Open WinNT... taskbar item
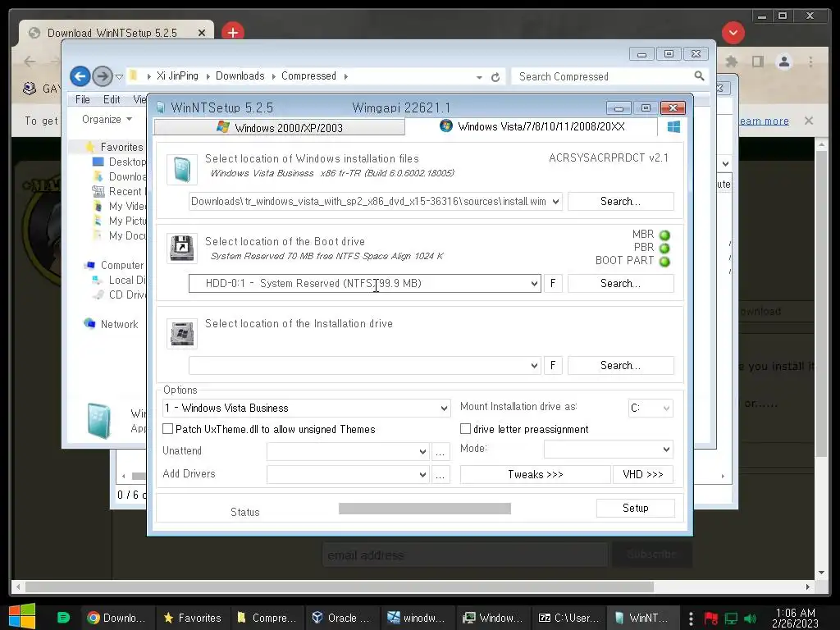This screenshot has height=630, width=840. coord(643,618)
